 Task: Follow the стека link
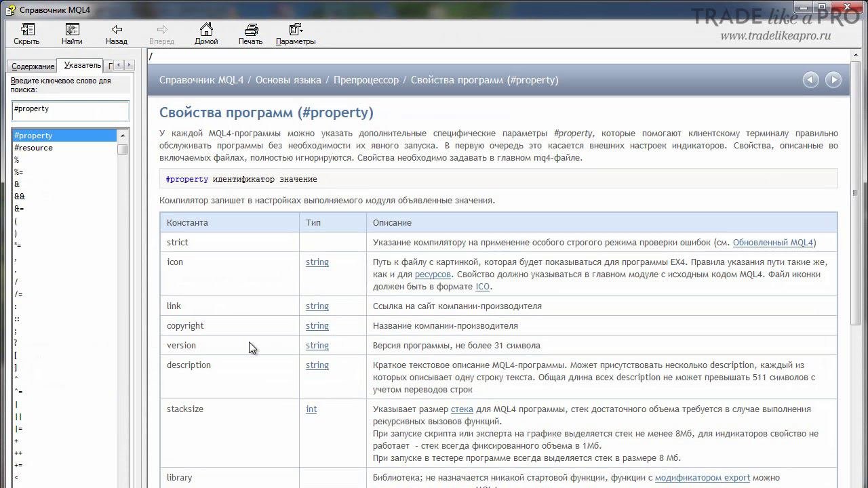pos(462,409)
